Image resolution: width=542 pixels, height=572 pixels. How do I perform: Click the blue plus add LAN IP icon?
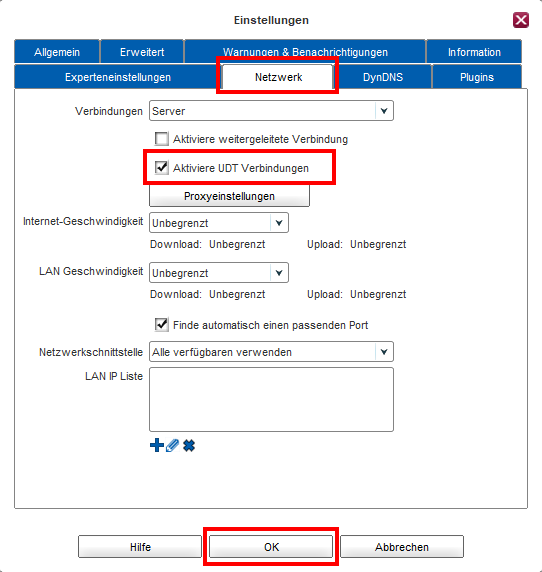tap(157, 445)
